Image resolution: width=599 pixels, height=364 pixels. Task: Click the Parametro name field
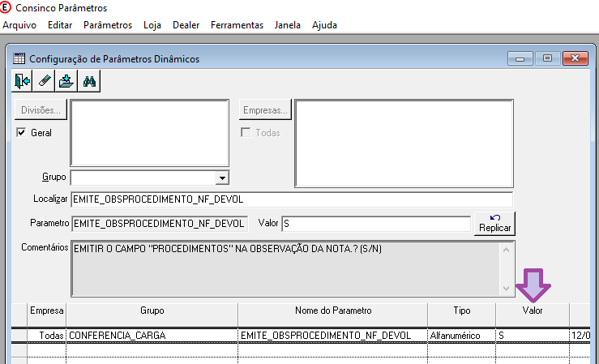[160, 224]
